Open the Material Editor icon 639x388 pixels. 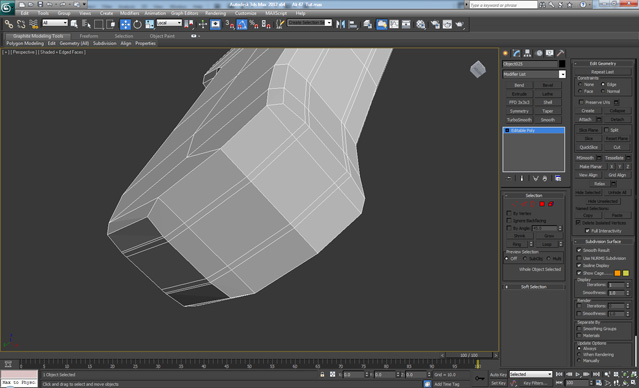(421, 24)
